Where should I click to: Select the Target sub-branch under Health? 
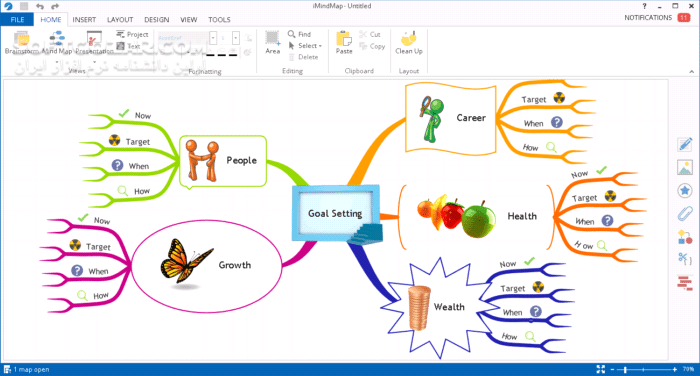pyautogui.click(x=584, y=198)
